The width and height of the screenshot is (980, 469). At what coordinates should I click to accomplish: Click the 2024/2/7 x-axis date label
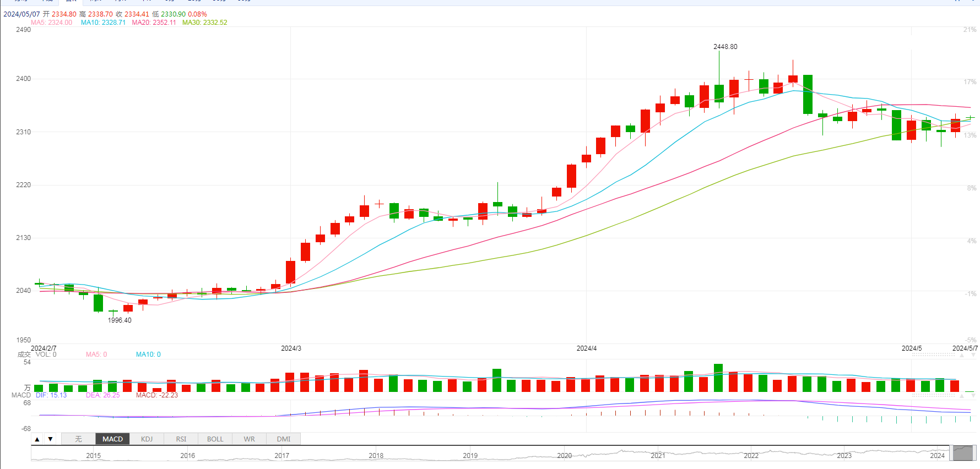(44, 348)
